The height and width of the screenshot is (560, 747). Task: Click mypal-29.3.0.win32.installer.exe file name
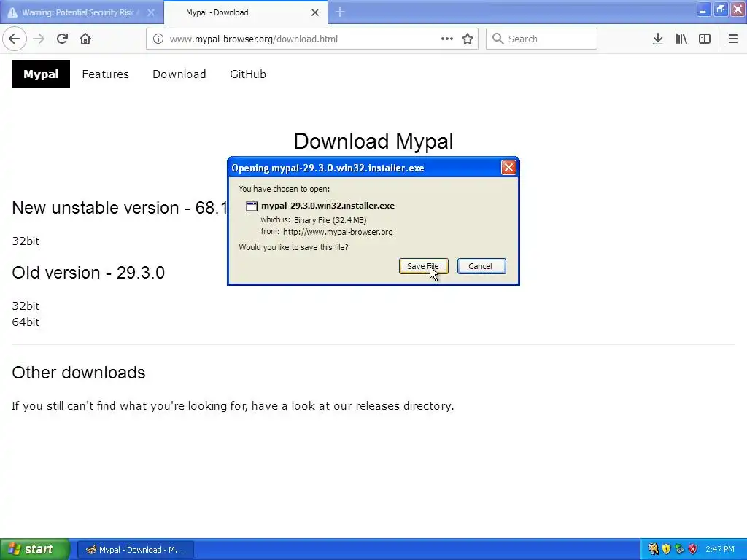(328, 206)
